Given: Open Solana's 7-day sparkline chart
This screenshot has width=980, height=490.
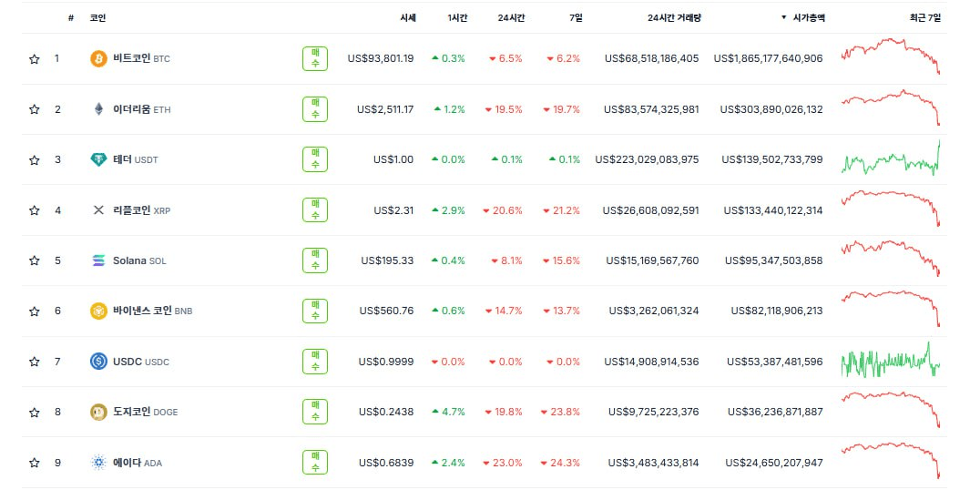Looking at the screenshot, I should pos(891,259).
